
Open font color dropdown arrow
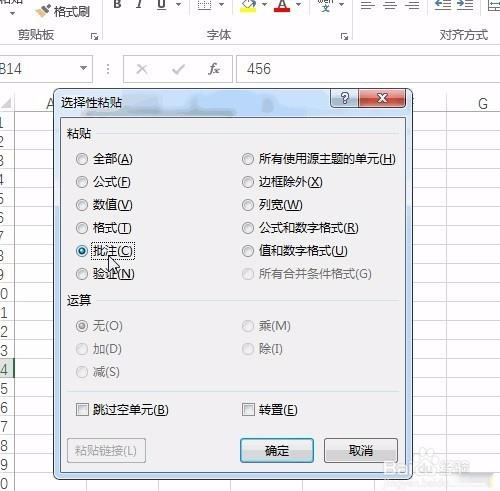point(299,5)
